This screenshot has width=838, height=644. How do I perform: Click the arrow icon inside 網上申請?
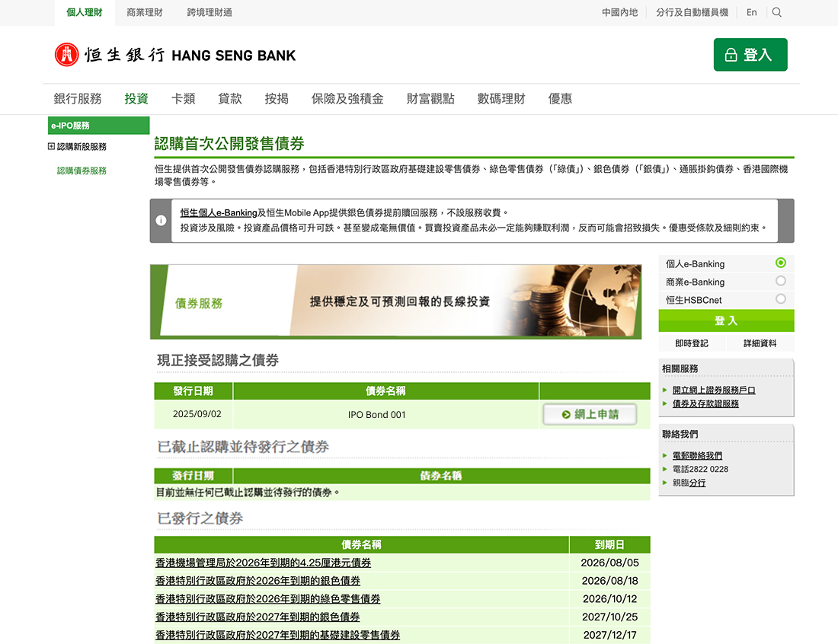[566, 413]
